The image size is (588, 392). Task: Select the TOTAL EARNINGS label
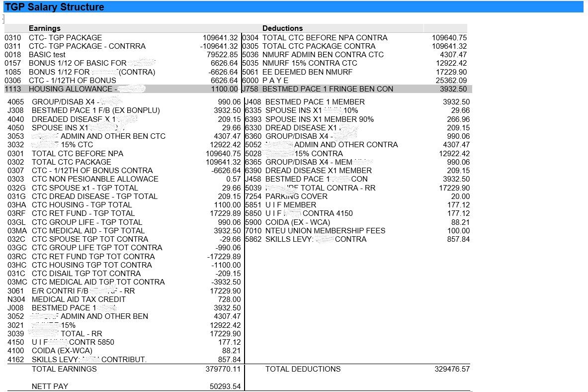(64, 369)
